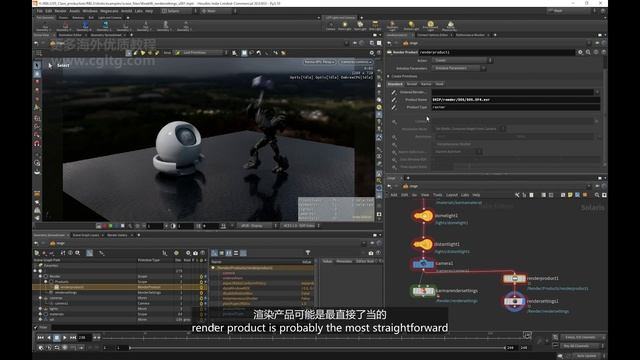Expand the lights row in scene graph tree
This screenshot has width=640, height=360.
pos(40,309)
